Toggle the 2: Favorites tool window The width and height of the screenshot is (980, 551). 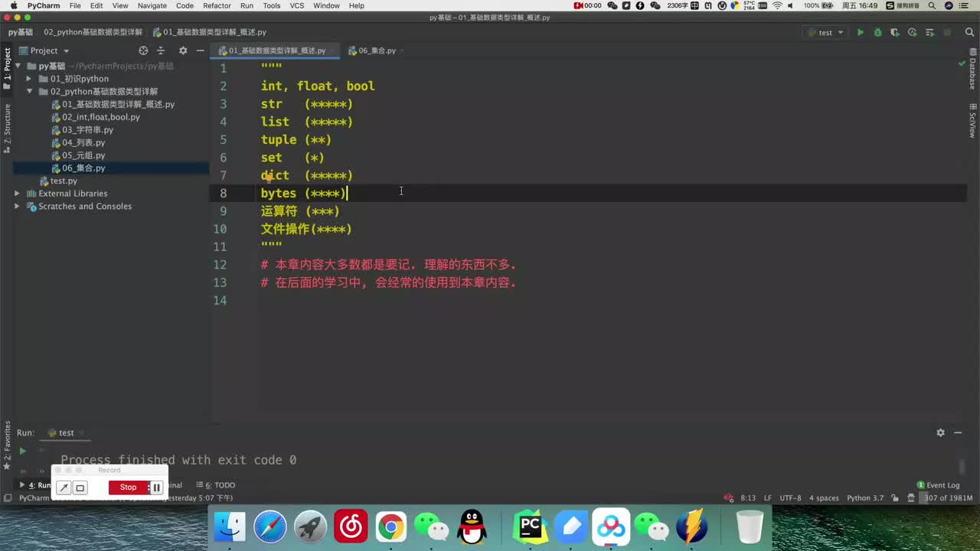point(7,446)
